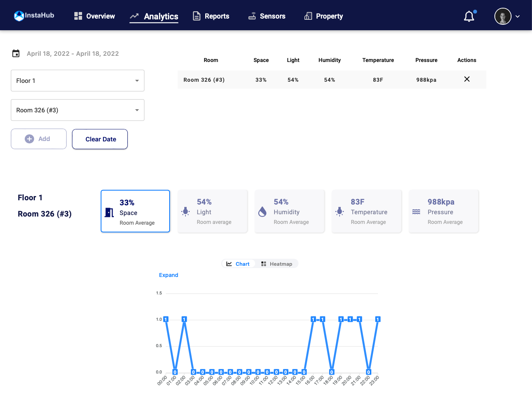Select the Humidity droplet card
Screen dimensions: 532x411
pos(290,212)
